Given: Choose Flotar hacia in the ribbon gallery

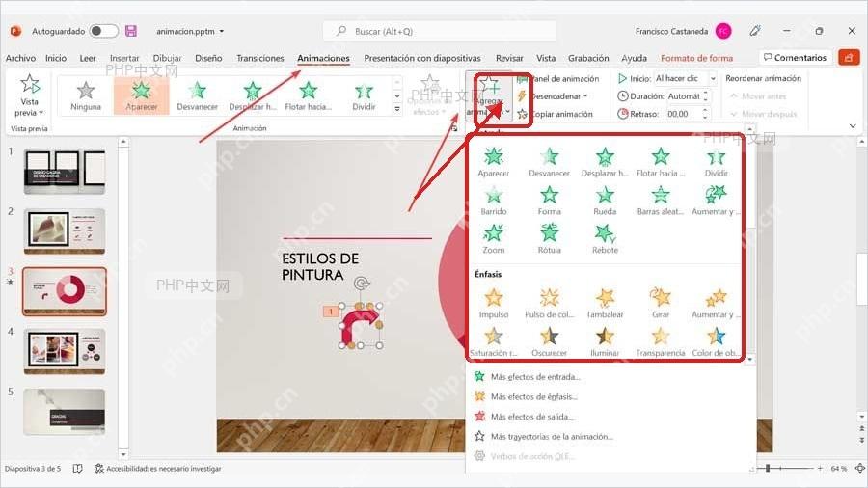Looking at the screenshot, I should point(309,95).
